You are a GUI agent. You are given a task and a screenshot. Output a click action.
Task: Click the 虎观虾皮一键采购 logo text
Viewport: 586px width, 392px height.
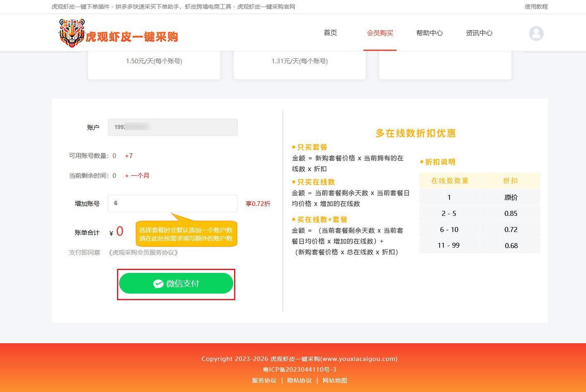click(132, 37)
